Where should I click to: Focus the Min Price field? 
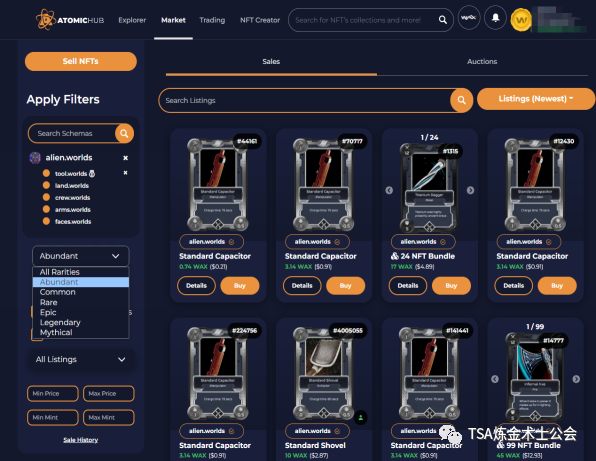53,393
